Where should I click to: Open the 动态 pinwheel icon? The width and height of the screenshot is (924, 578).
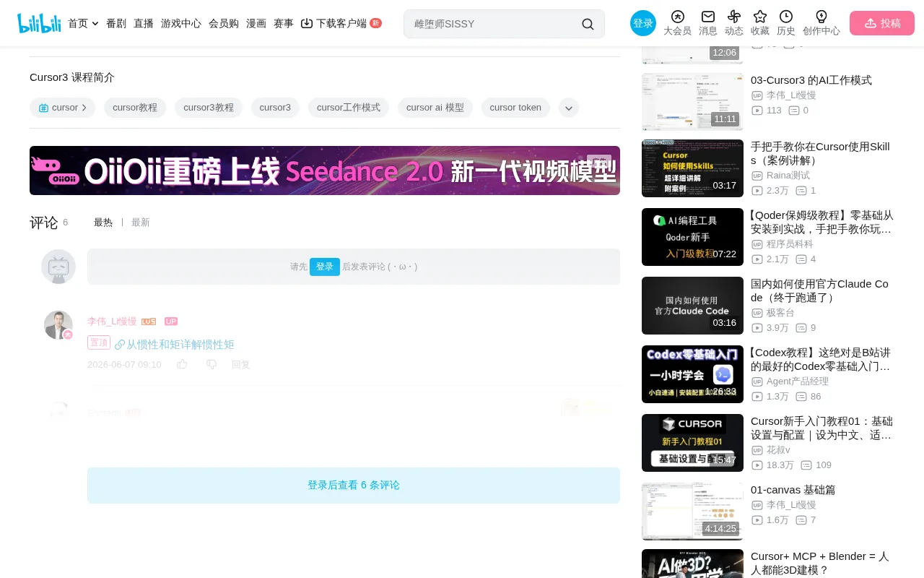point(734,17)
